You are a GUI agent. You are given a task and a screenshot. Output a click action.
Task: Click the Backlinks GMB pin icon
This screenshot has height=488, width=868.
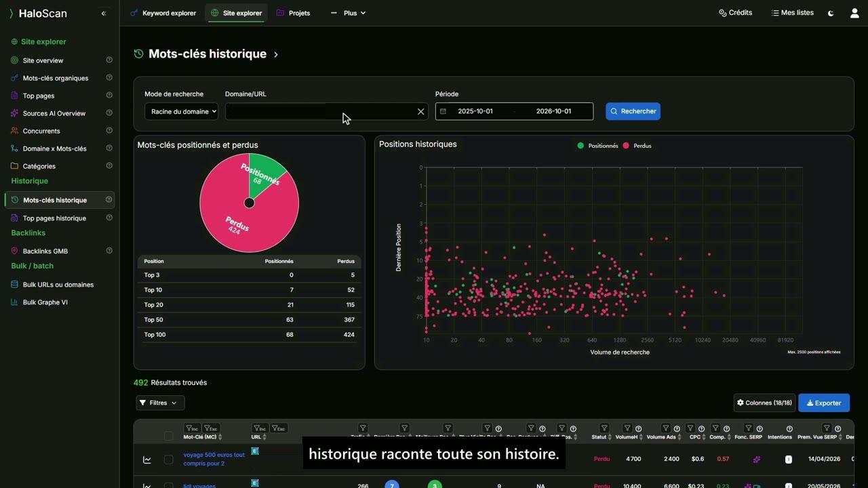click(14, 251)
